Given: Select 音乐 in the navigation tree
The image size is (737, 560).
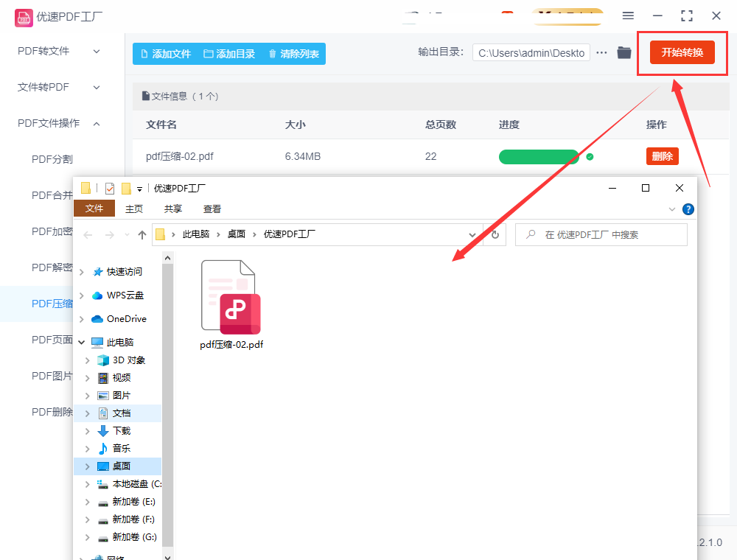Looking at the screenshot, I should [x=122, y=448].
